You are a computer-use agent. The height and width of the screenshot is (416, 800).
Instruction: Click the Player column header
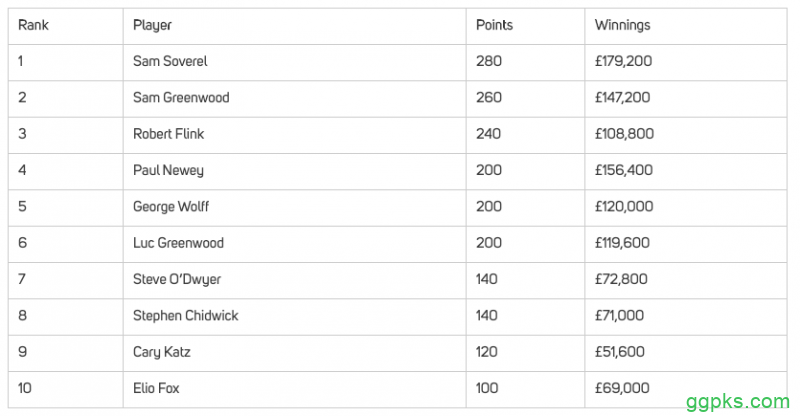(154, 25)
